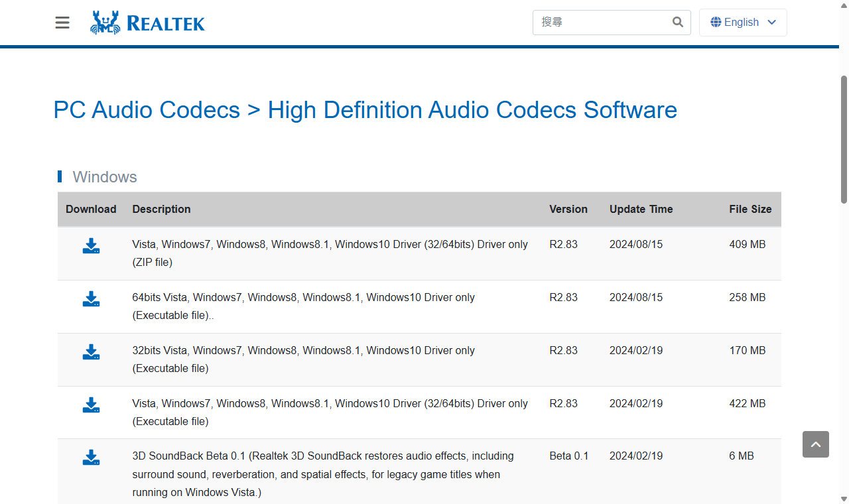Click the globe icon beside English
The height and width of the screenshot is (504, 849).
click(x=716, y=22)
